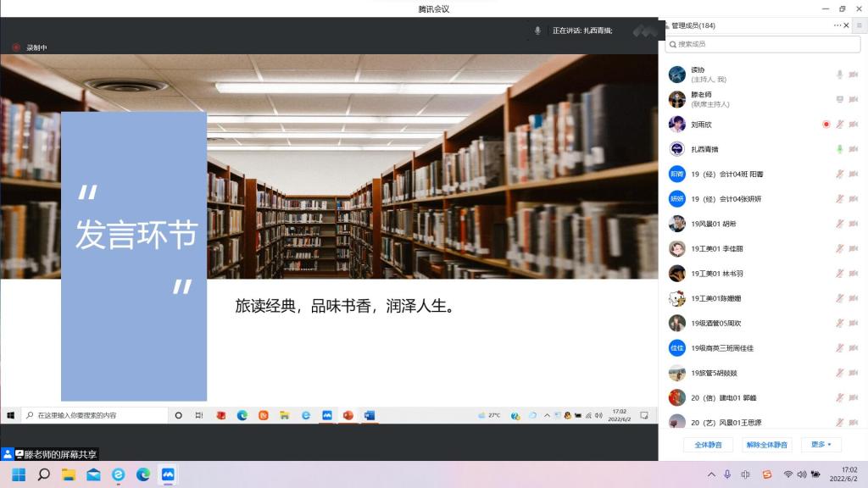Open the hamburger menu beside the member panel
The image size is (868, 488).
point(860,25)
